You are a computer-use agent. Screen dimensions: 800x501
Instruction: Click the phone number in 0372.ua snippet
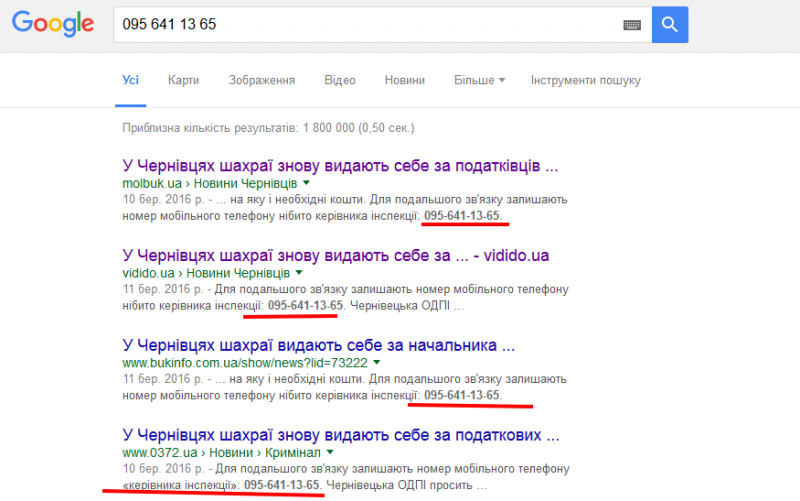click(282, 485)
